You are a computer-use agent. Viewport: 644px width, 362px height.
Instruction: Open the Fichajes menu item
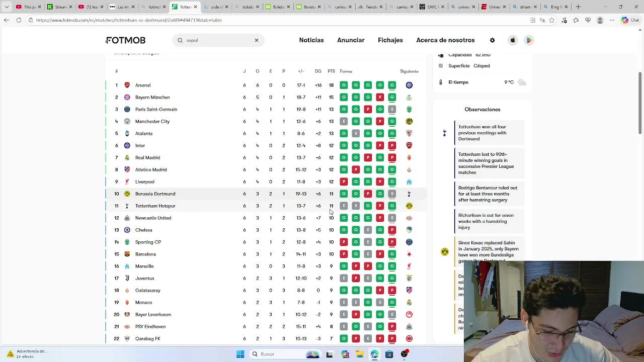390,40
